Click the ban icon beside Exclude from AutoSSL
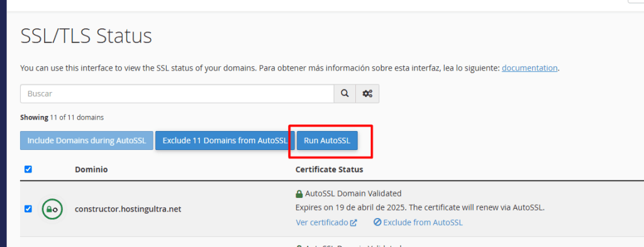This screenshot has width=644, height=247. [377, 222]
